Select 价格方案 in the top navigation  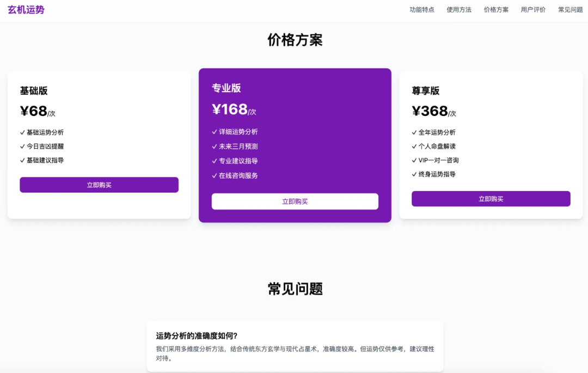(496, 10)
